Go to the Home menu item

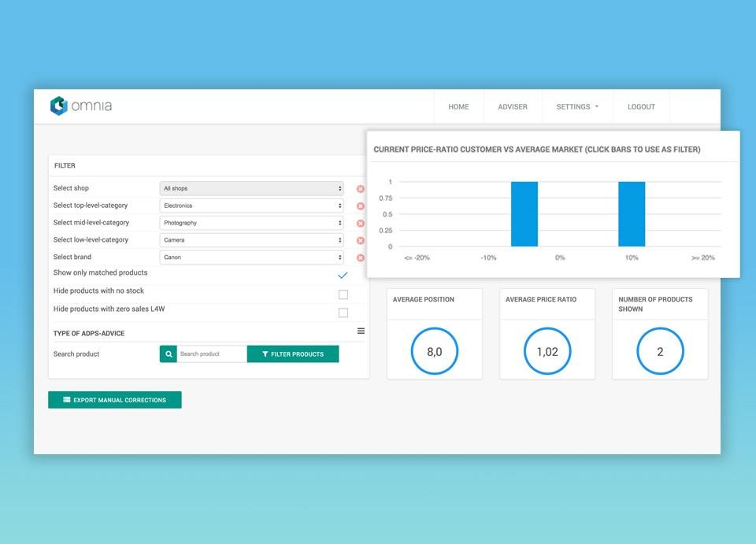(458, 107)
